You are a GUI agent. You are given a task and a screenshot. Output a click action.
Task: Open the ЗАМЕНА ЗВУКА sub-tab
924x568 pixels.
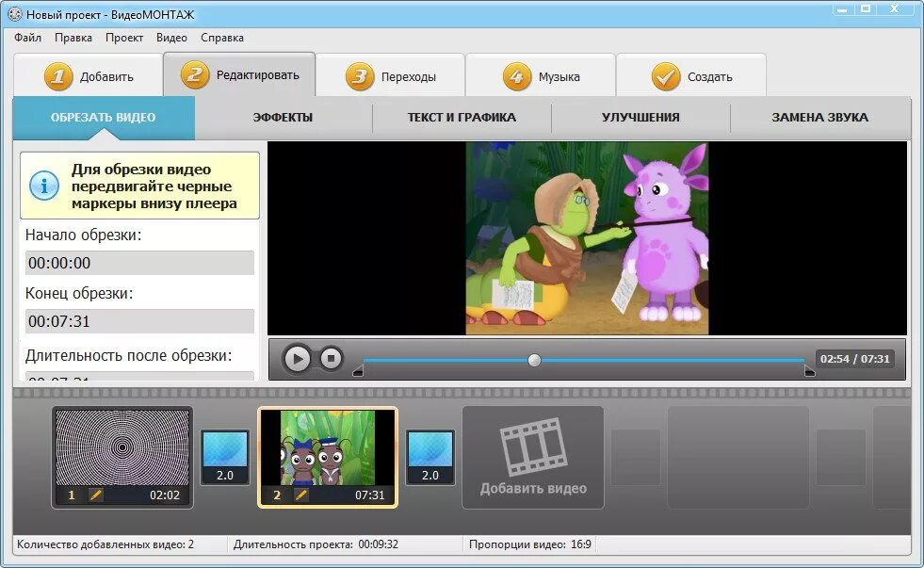click(x=819, y=117)
